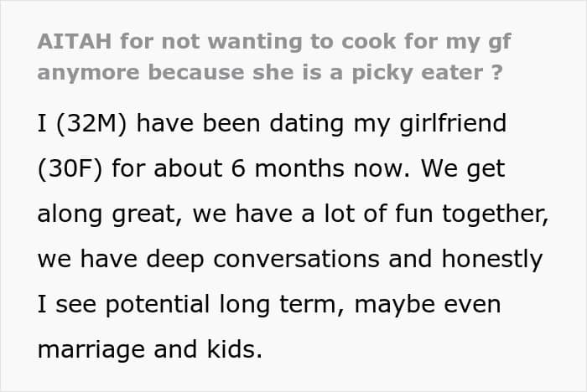Click the words "along great"
The height and width of the screenshot is (392, 587).
point(106,214)
